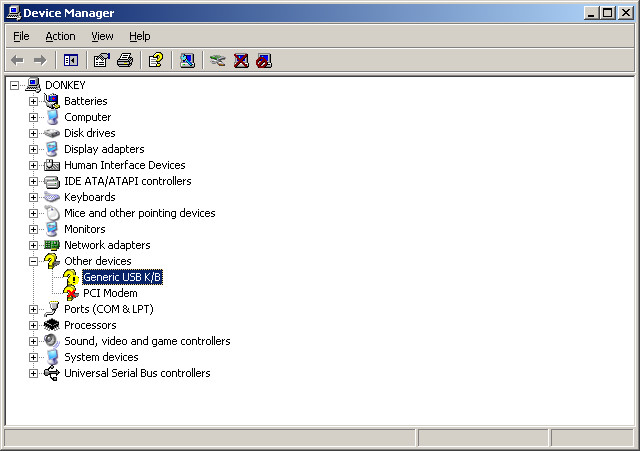Image resolution: width=640 pixels, height=451 pixels.
Task: Collapse the Other devices node
Action: pos(33,261)
